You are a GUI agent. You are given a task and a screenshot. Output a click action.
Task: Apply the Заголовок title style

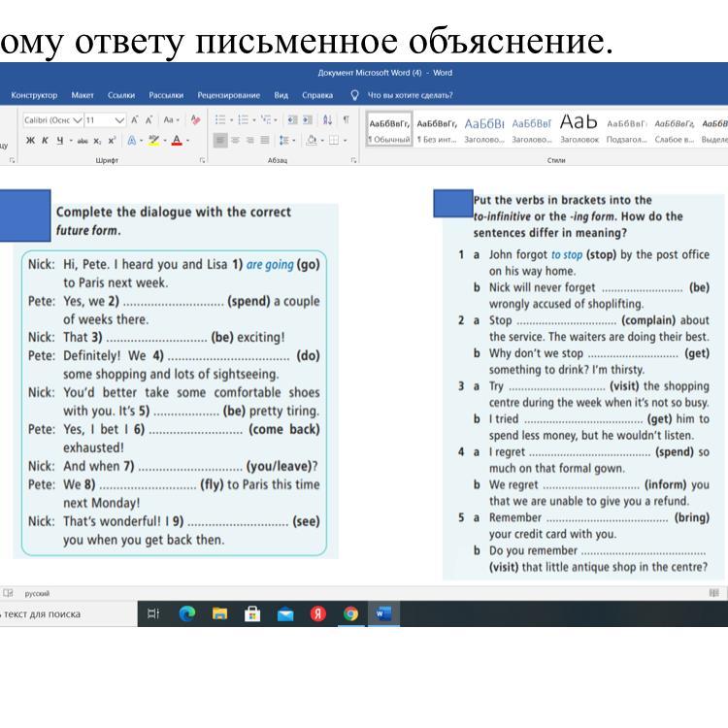click(x=579, y=128)
